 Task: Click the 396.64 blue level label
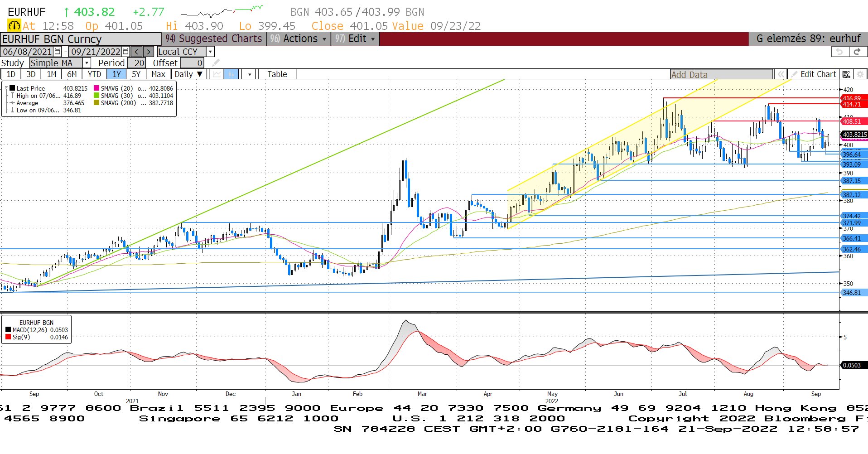tap(854, 155)
